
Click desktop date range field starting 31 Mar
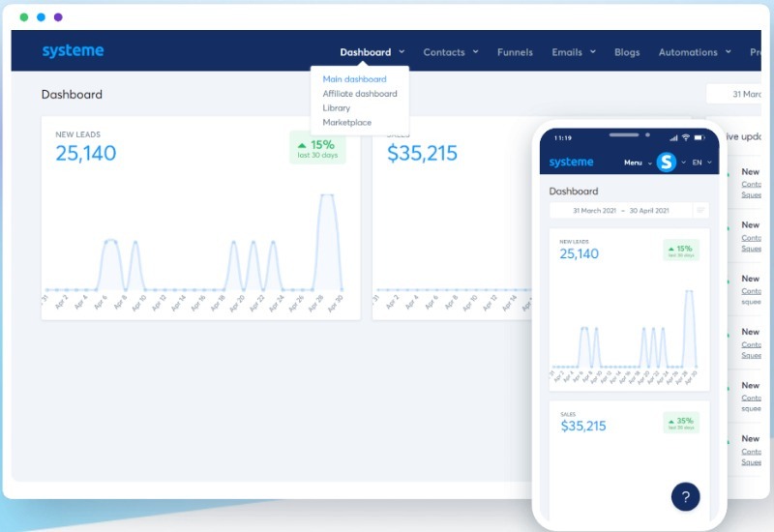(734, 94)
